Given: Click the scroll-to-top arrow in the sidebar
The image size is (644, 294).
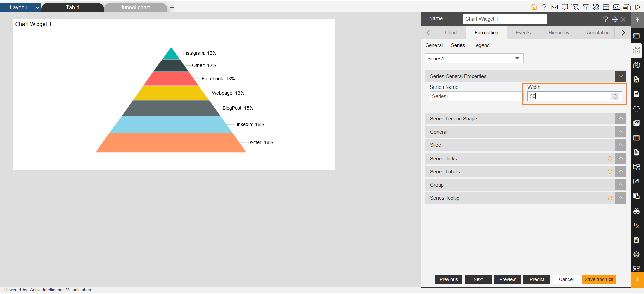Looking at the screenshot, I should point(637,20).
